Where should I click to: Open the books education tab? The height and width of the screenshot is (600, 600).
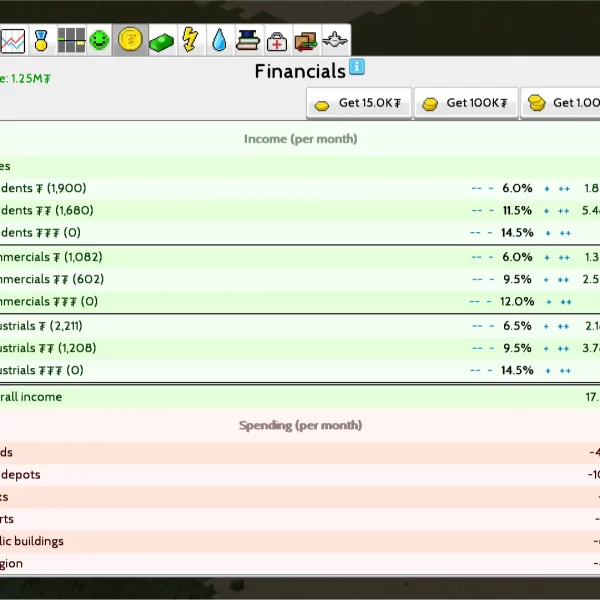tap(248, 41)
